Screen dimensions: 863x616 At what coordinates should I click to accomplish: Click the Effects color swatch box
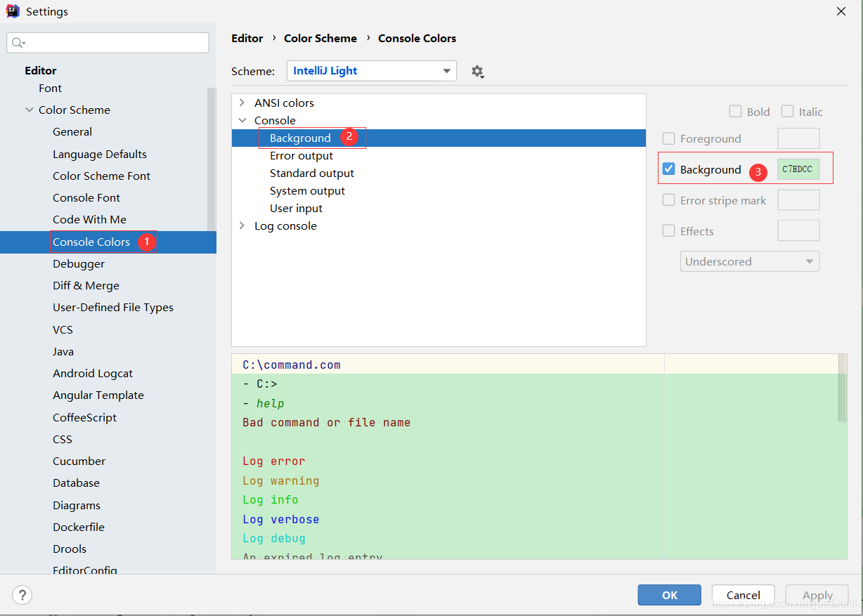pos(798,231)
